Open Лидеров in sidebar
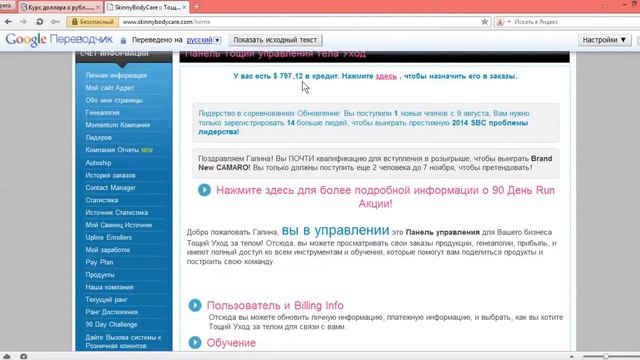 pos(98,138)
